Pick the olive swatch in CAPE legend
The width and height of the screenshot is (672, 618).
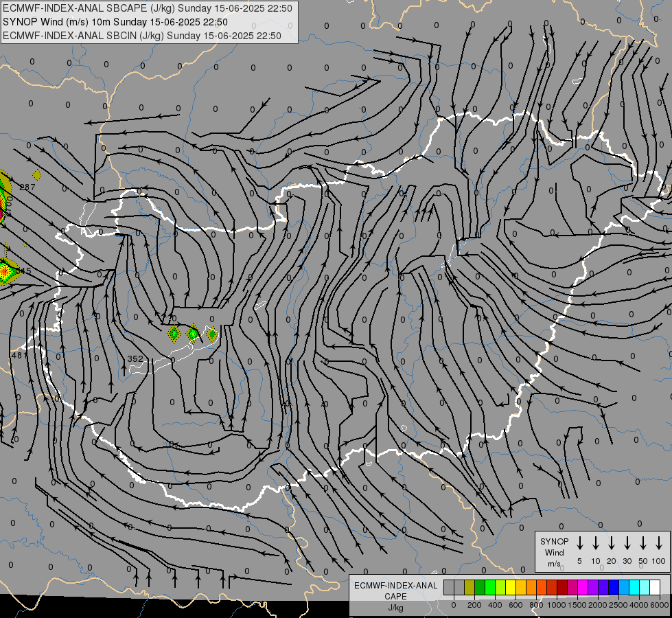tap(470, 587)
